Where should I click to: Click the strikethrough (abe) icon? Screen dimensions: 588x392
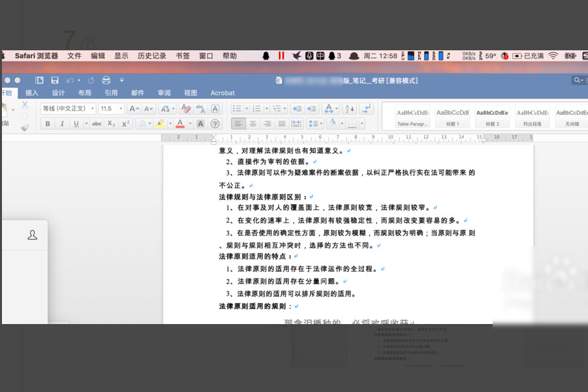[x=96, y=123]
